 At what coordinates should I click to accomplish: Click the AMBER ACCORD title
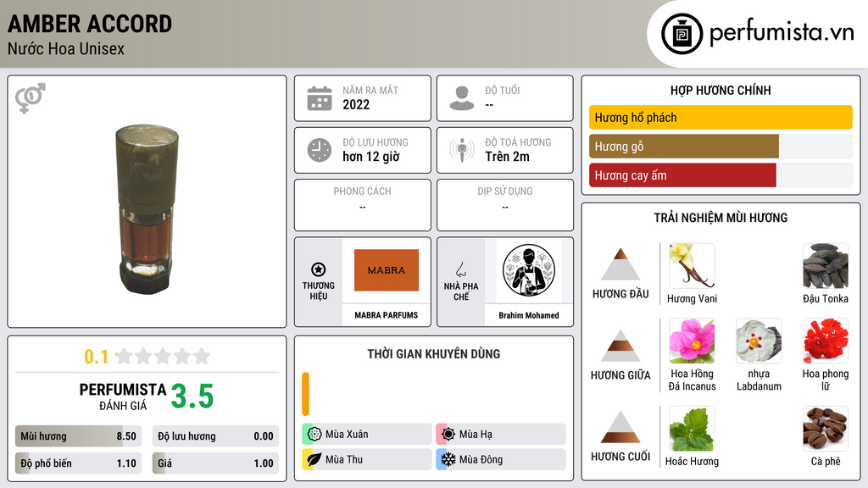(x=90, y=24)
